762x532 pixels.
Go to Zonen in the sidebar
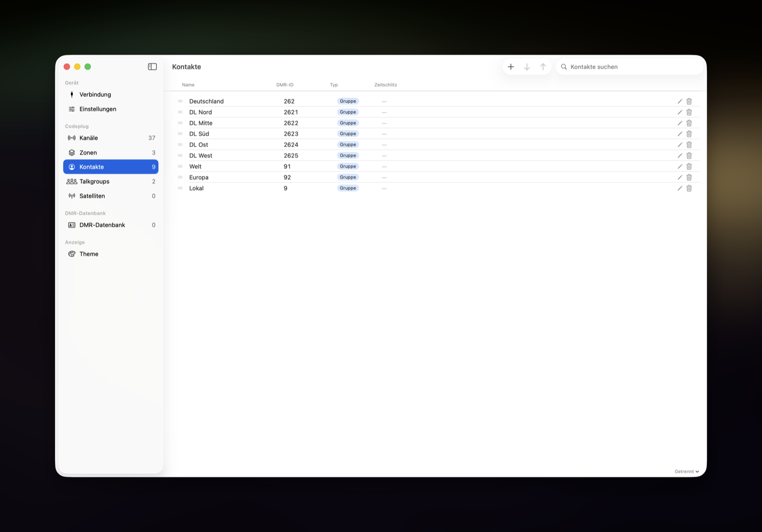[110, 152]
